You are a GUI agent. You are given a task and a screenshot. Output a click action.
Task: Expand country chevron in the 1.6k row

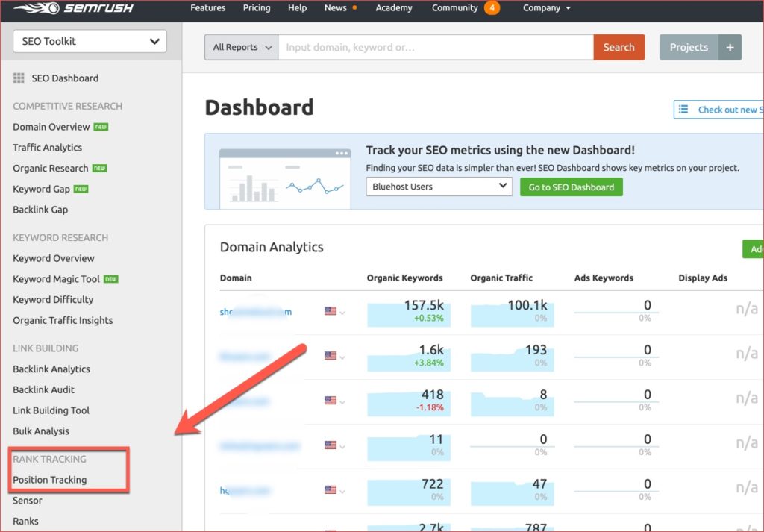pos(342,357)
